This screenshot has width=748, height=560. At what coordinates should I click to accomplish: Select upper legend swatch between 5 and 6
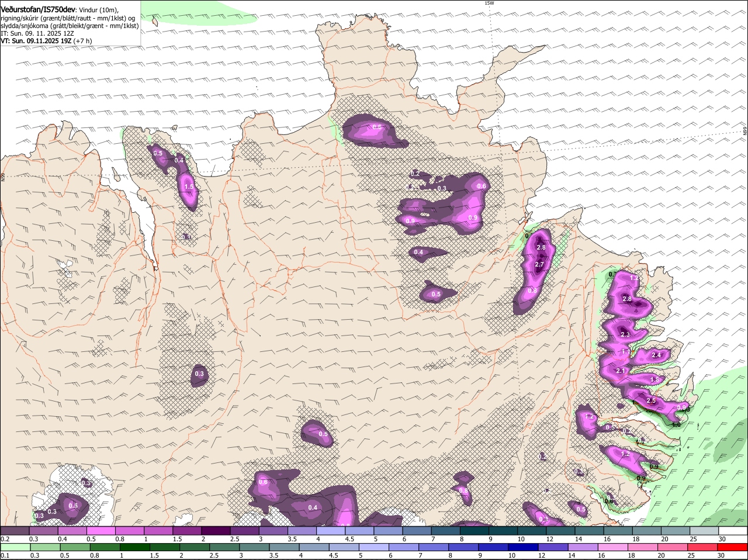tap(388, 530)
